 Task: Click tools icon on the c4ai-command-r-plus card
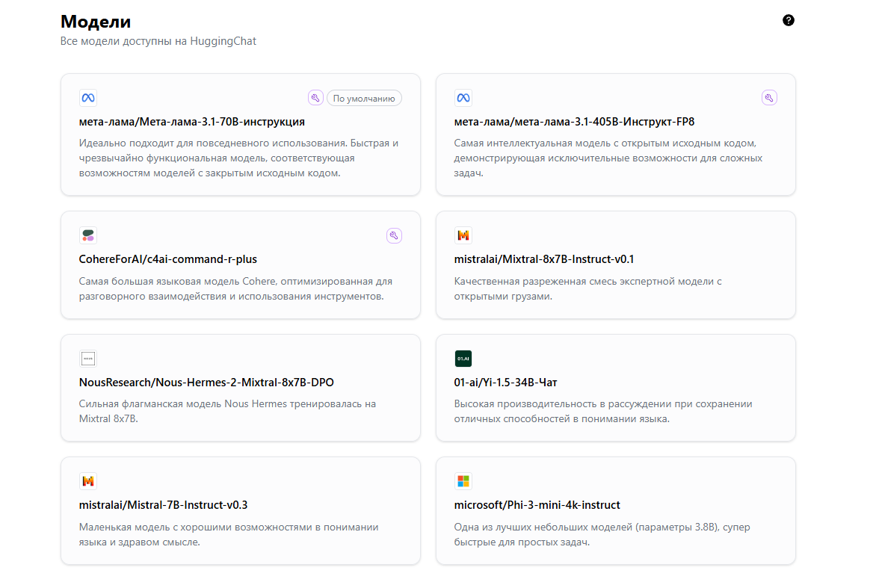click(x=394, y=235)
